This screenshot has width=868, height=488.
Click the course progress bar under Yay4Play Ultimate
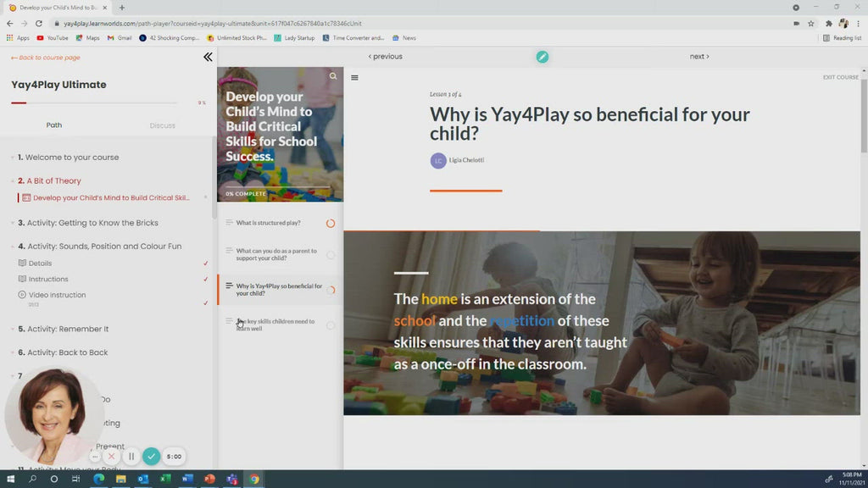pyautogui.click(x=94, y=103)
